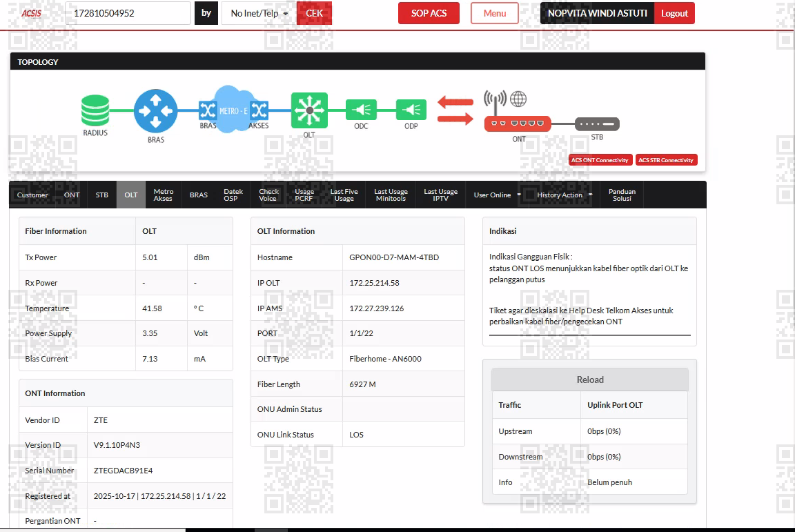The width and height of the screenshot is (795, 532).
Task: Open the Usage PCRF tab
Action: point(304,195)
